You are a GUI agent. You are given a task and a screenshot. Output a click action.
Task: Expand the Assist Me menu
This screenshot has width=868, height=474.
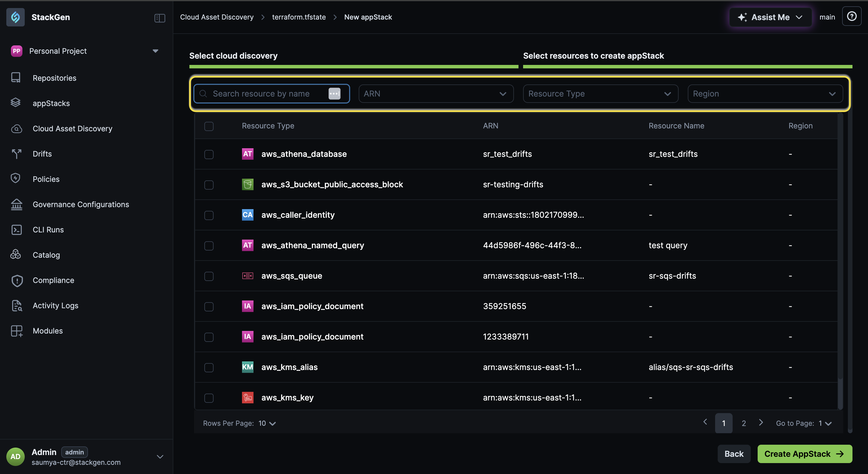click(770, 17)
